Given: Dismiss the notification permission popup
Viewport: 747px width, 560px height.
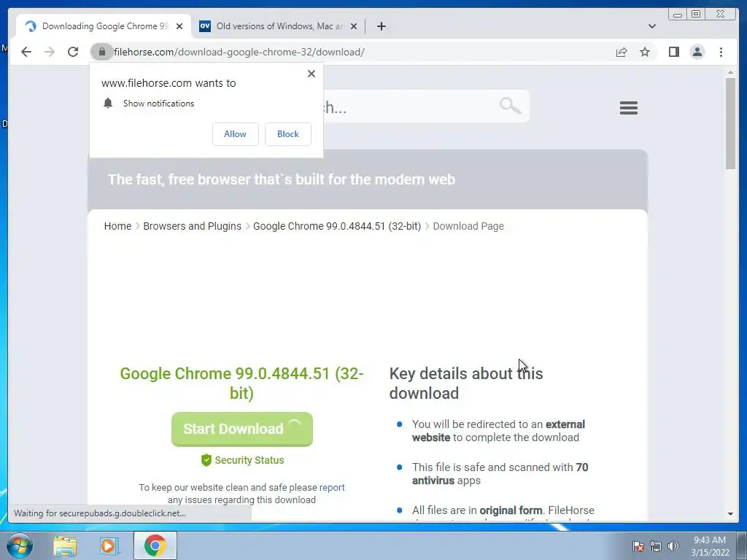Looking at the screenshot, I should point(311,74).
